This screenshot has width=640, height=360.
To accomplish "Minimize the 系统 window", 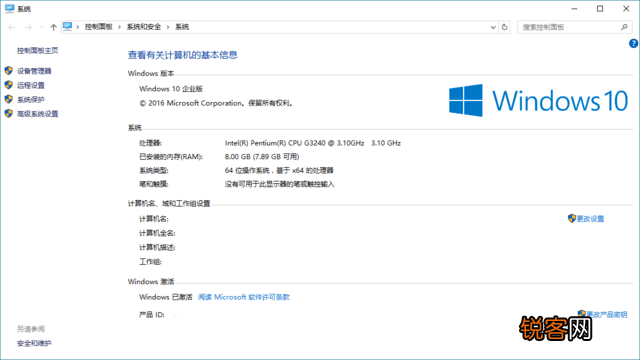I will coord(574,9).
